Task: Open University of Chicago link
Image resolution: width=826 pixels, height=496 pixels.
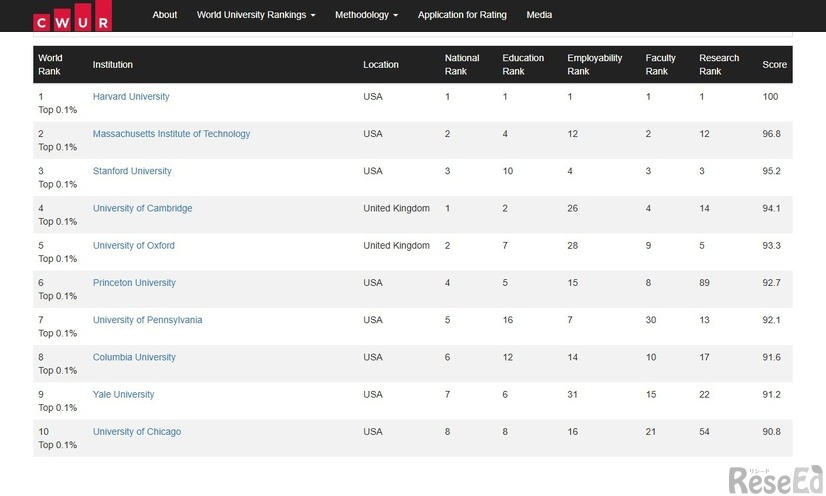Action: click(137, 432)
